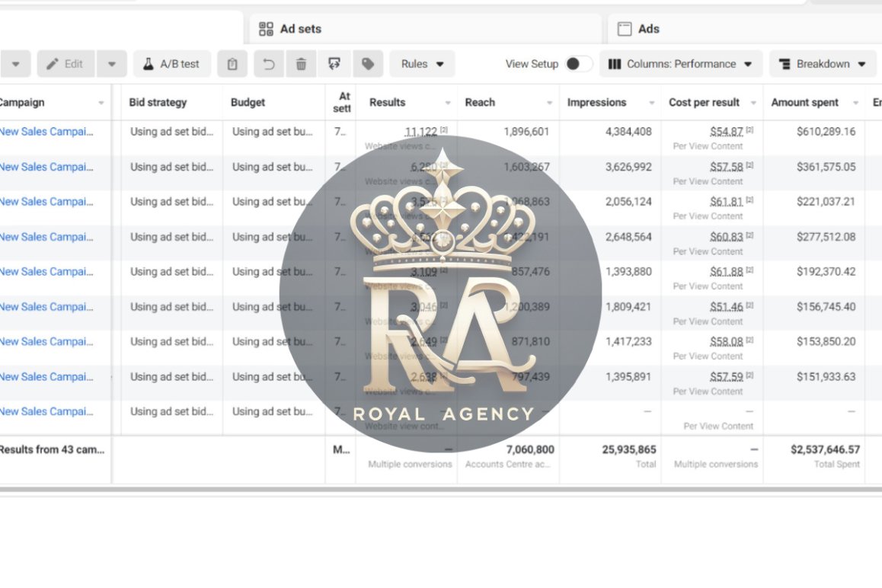The width and height of the screenshot is (882, 588).
Task: Open Cost per result column sort arrow
Action: [x=753, y=103]
